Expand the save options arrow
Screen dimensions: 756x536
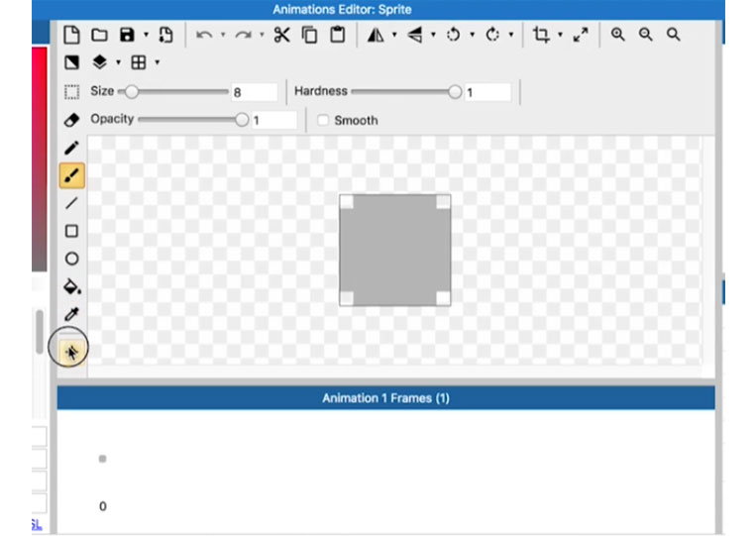146,35
